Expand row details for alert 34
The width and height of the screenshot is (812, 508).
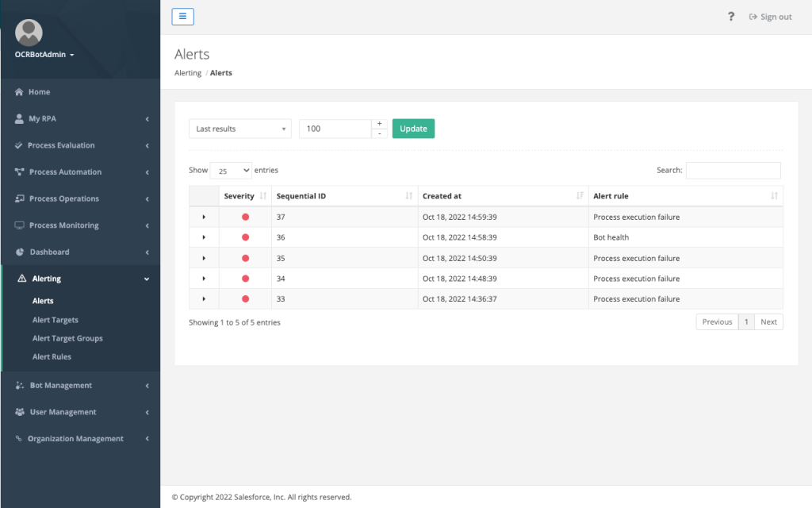204,279
